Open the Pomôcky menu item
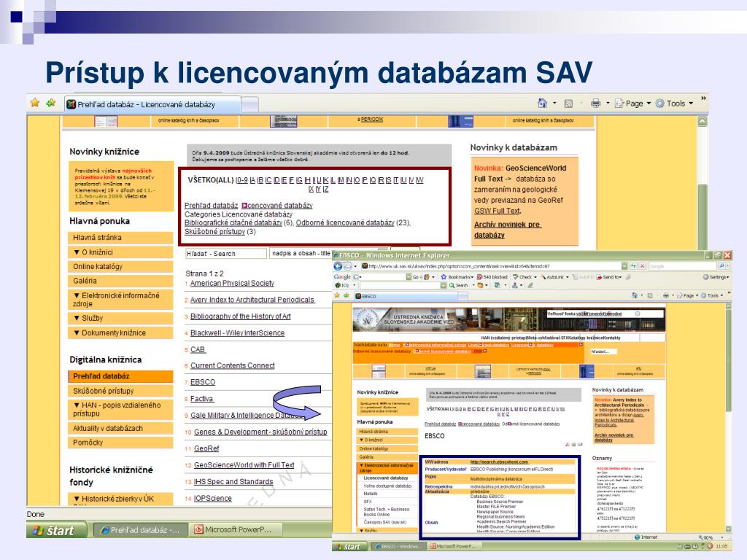Screen dimensions: 747x560 point(120,443)
